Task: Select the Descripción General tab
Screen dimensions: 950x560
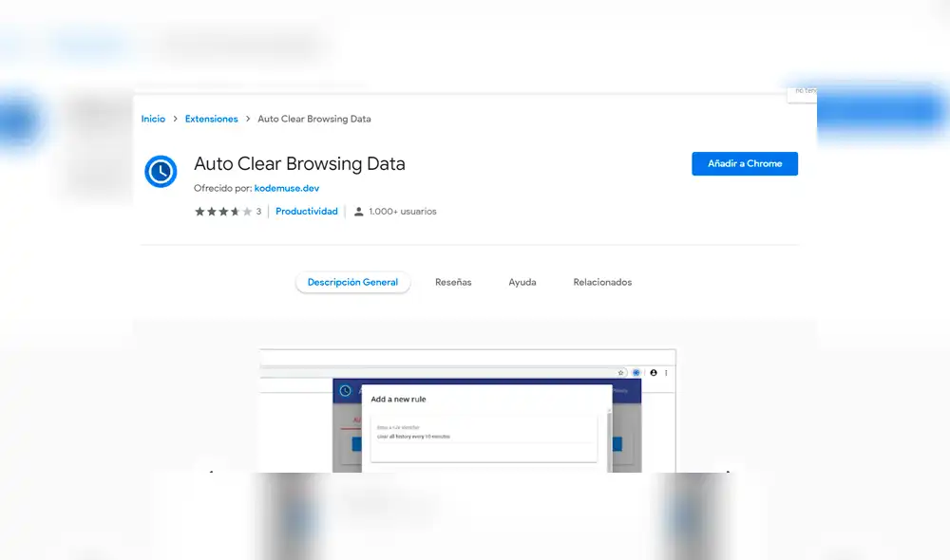Action: [x=352, y=282]
